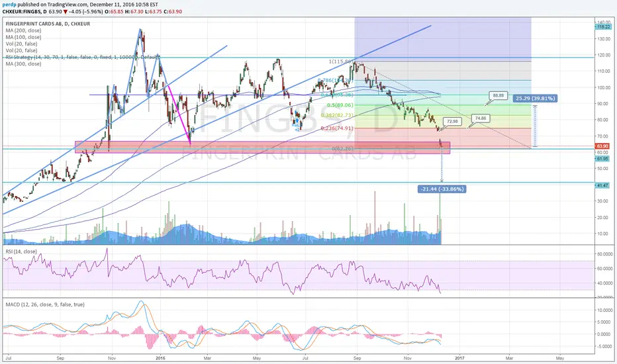Screen dimensions: 617x364
Task: Click the L:63.75 low price value
Action: (x=154, y=12)
